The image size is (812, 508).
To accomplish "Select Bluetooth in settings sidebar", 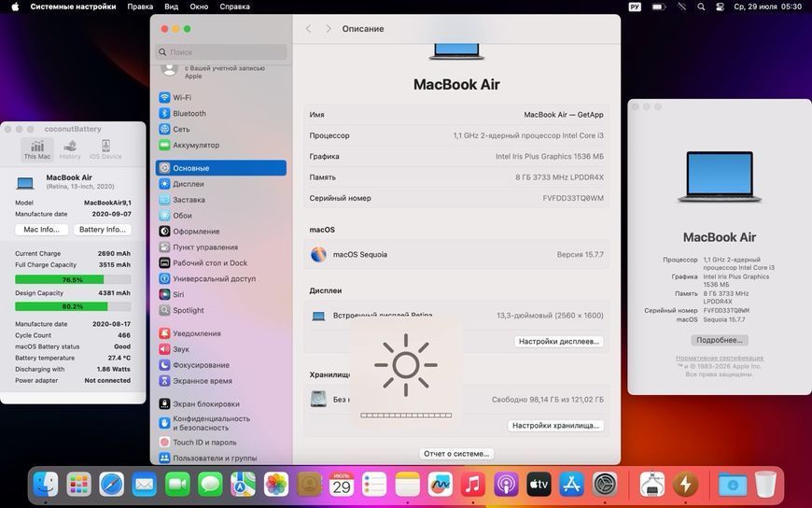I will (220, 114).
